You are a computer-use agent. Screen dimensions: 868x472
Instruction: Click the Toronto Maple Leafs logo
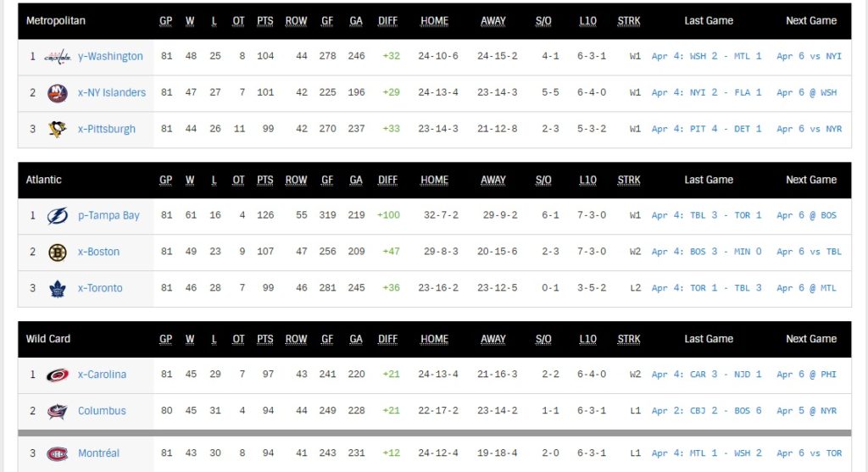pyautogui.click(x=58, y=289)
